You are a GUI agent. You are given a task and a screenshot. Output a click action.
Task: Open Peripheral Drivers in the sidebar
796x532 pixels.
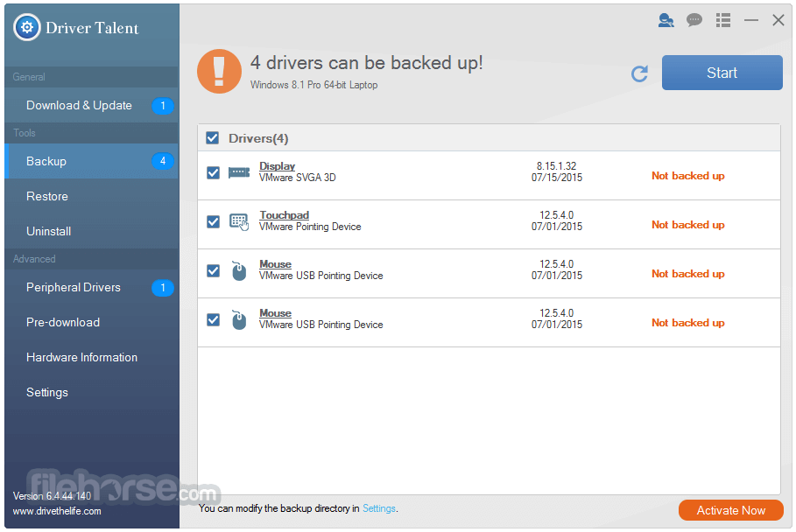tap(91, 288)
